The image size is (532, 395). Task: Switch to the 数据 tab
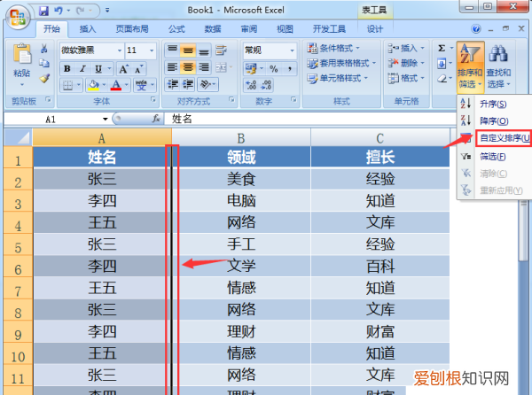point(213,29)
